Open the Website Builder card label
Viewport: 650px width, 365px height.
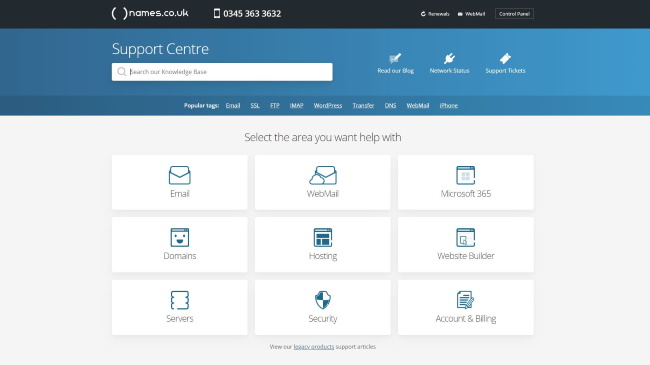coord(466,256)
